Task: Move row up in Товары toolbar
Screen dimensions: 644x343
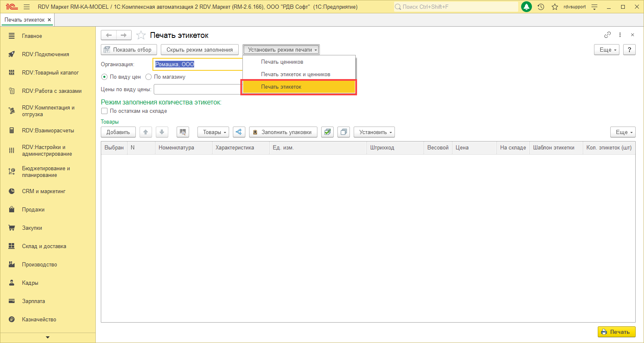Action: (x=145, y=132)
